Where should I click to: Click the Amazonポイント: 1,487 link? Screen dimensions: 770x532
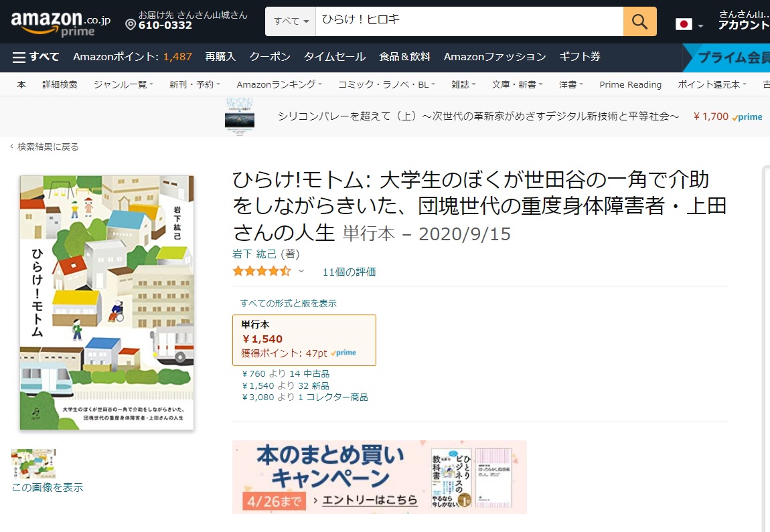click(x=133, y=57)
